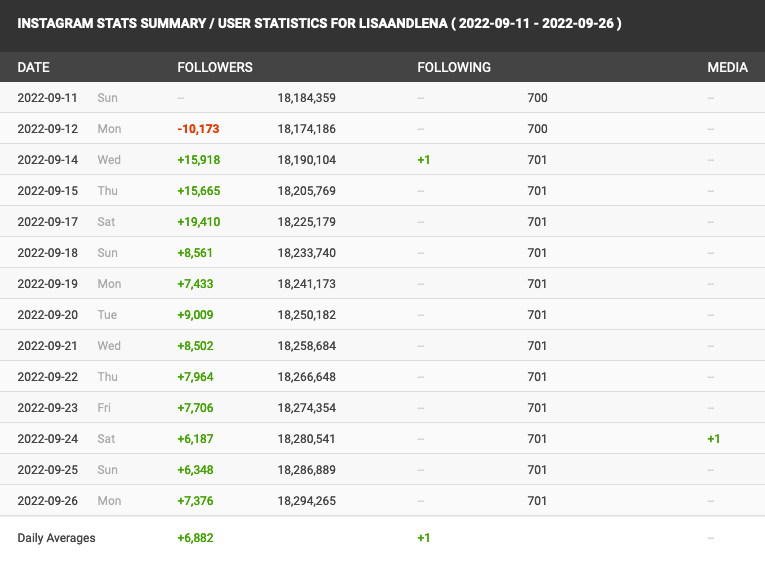Viewport: 765px width, 564px height.
Task: Click the follower total 18,250,182
Action: point(307,315)
